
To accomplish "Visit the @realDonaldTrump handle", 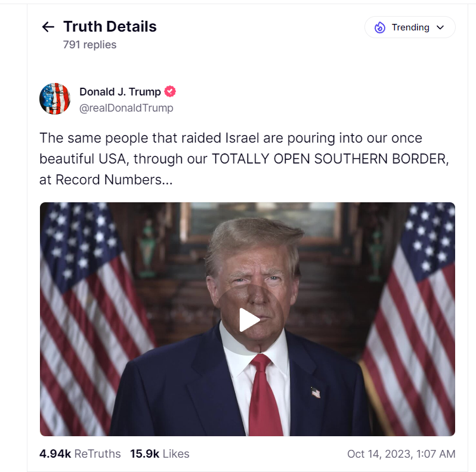I will pos(126,108).
